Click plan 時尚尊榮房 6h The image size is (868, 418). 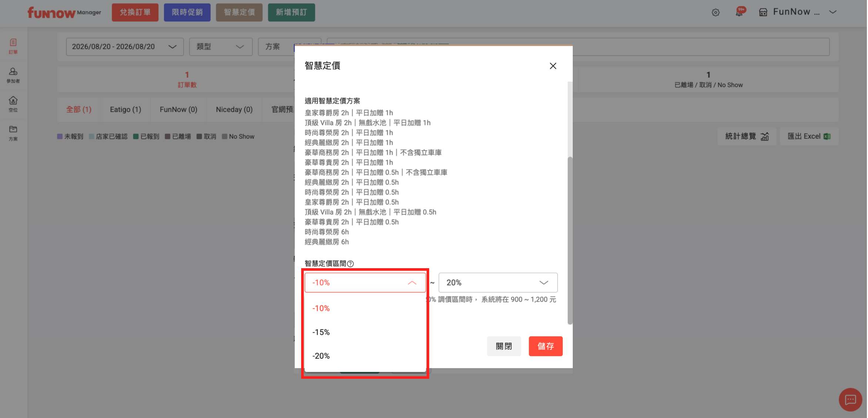point(327,232)
